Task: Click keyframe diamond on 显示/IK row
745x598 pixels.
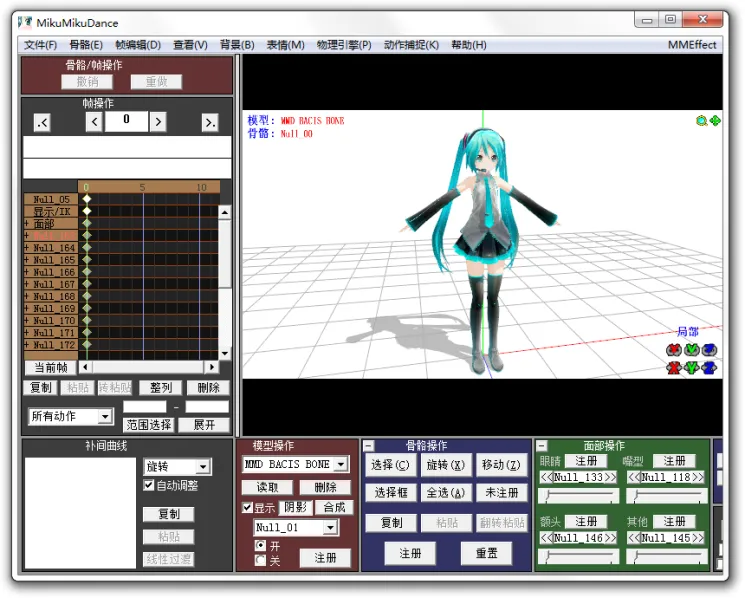Action: tap(86, 210)
